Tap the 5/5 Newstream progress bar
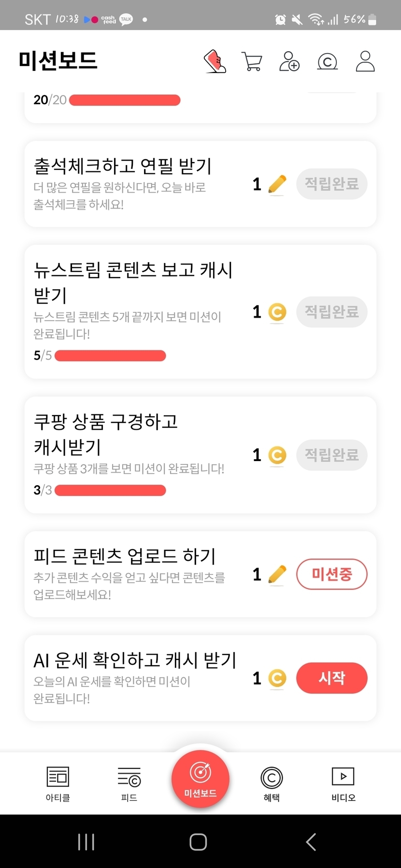The image size is (401, 868). 110,356
